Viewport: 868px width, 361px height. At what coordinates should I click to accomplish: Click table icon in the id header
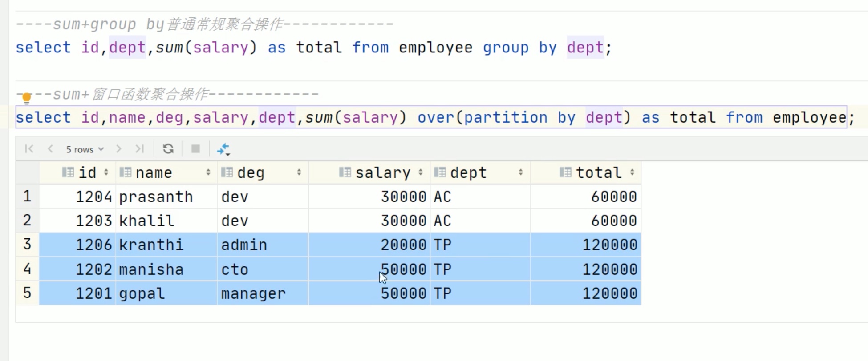pyautogui.click(x=68, y=172)
